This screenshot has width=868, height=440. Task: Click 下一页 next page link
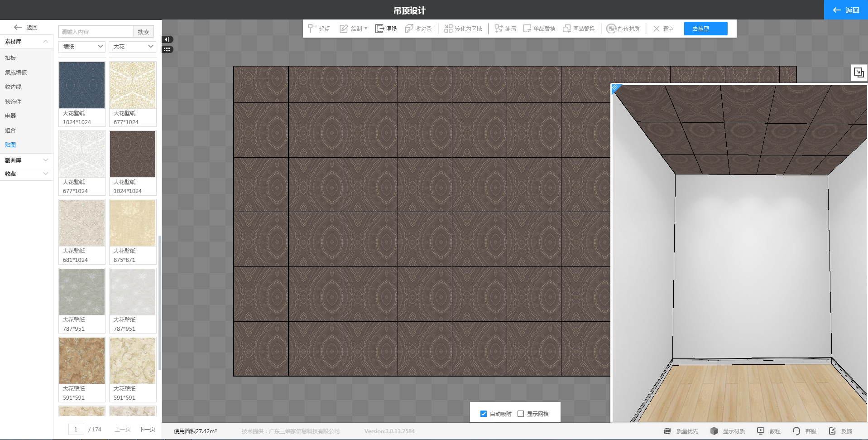click(147, 429)
